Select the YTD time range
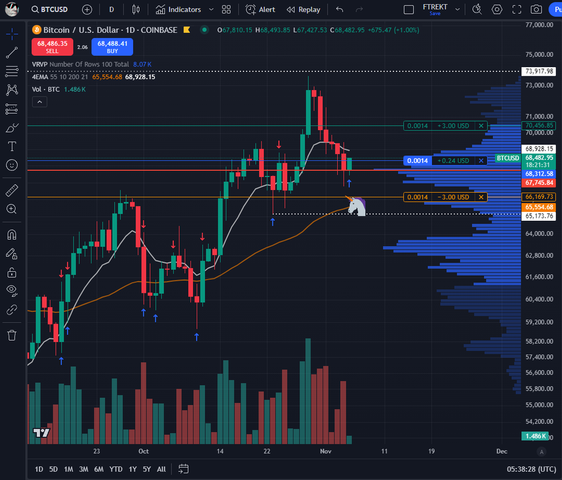 (x=116, y=469)
